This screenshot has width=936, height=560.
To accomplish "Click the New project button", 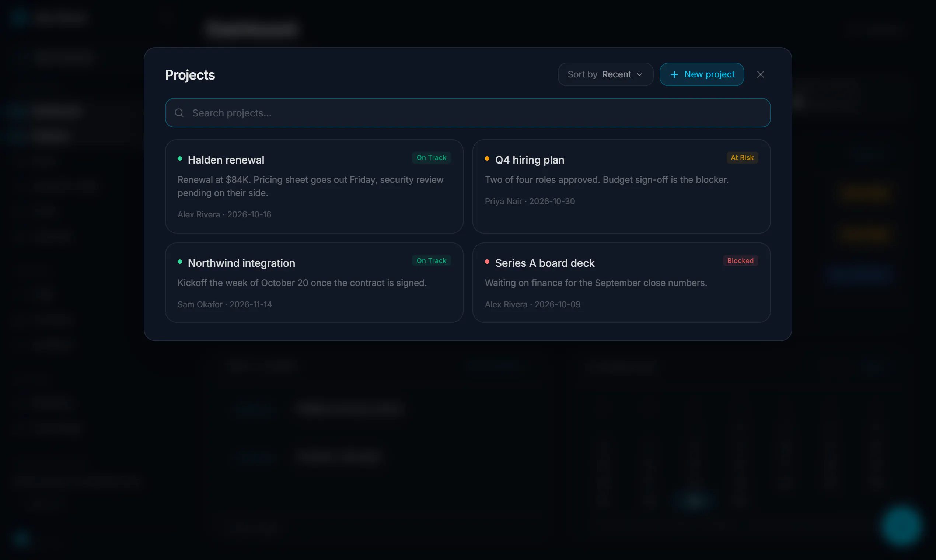I will coord(702,74).
